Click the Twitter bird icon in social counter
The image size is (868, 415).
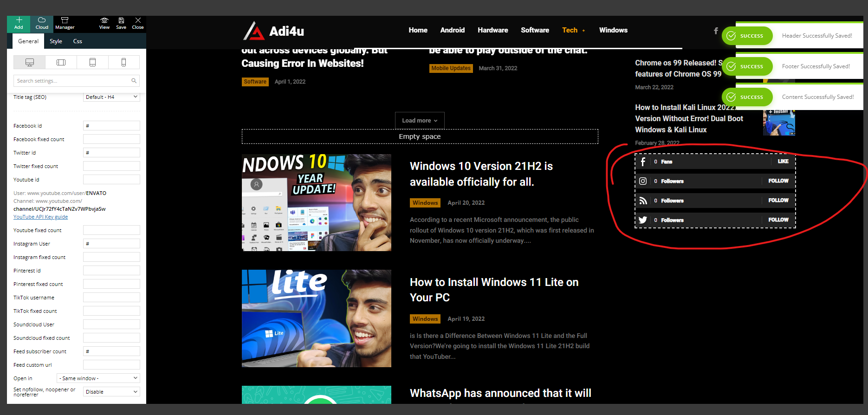click(643, 220)
